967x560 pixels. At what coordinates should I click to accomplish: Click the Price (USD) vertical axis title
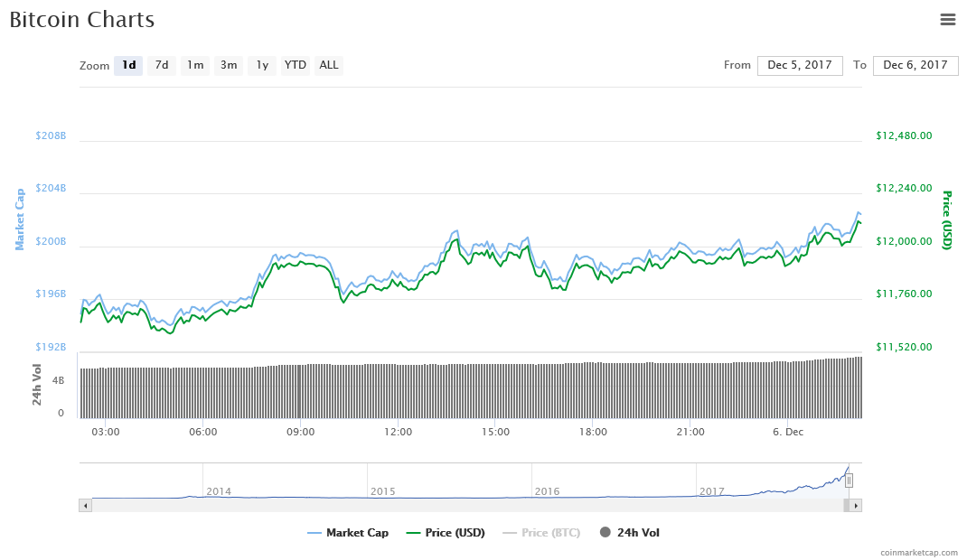(x=946, y=219)
